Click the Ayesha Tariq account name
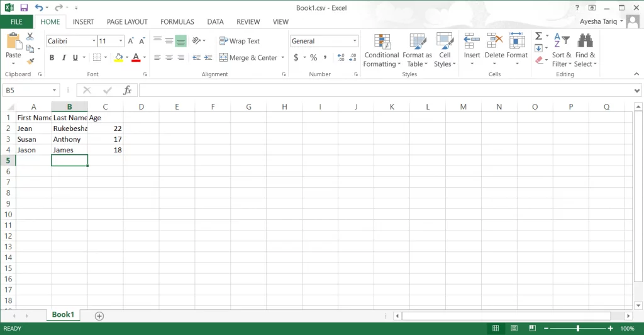The height and width of the screenshot is (335, 644). pos(598,21)
